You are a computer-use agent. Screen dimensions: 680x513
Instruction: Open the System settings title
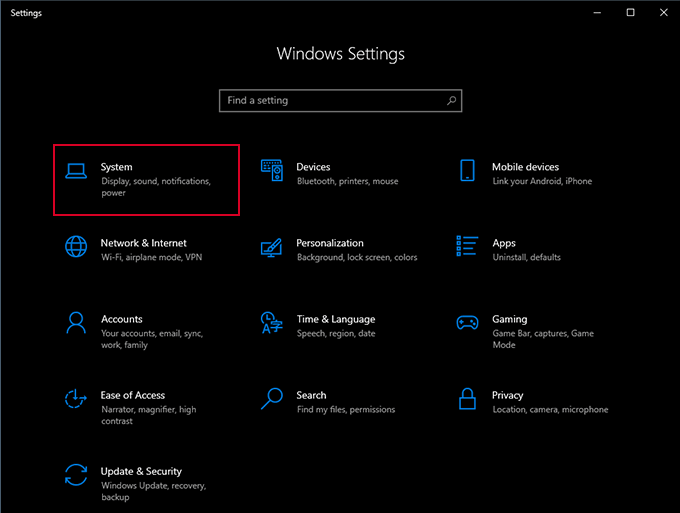point(116,167)
